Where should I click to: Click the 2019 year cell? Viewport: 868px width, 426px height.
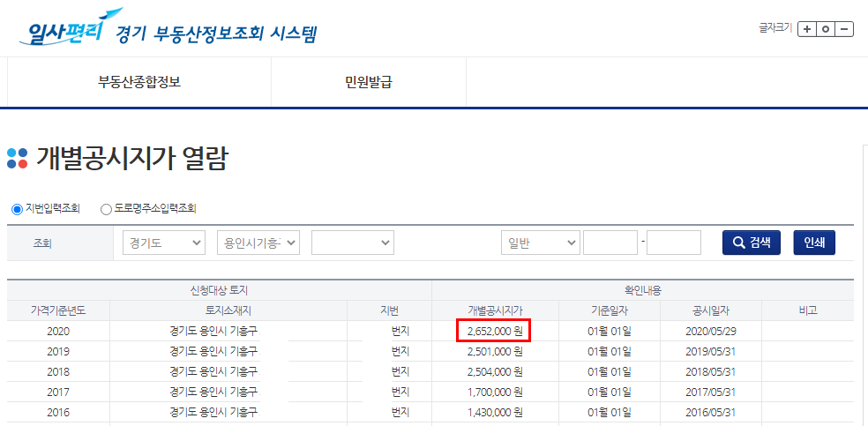coord(58,351)
